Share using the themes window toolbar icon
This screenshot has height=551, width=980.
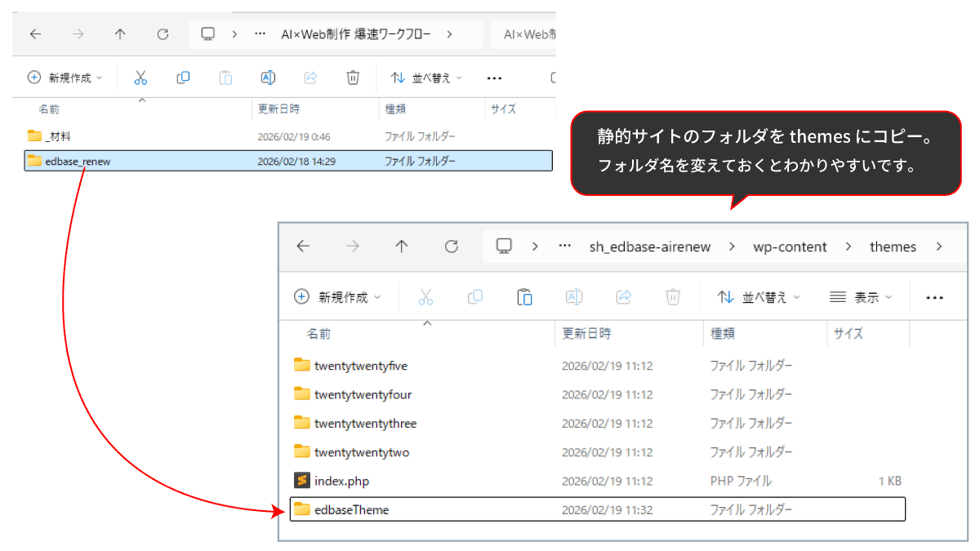click(x=623, y=297)
